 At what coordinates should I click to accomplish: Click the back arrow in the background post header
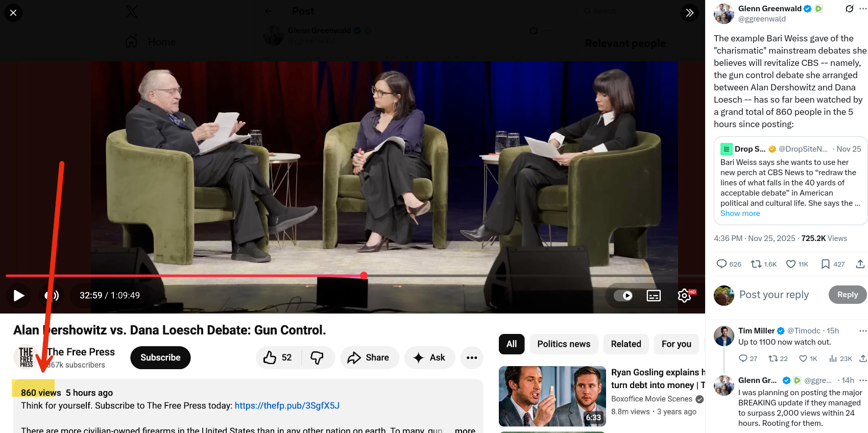point(269,11)
